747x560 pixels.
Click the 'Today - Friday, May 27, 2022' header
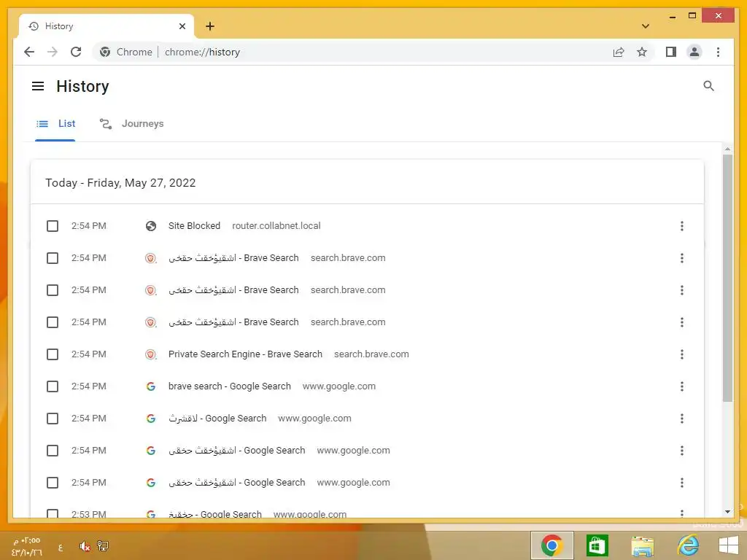tap(120, 183)
